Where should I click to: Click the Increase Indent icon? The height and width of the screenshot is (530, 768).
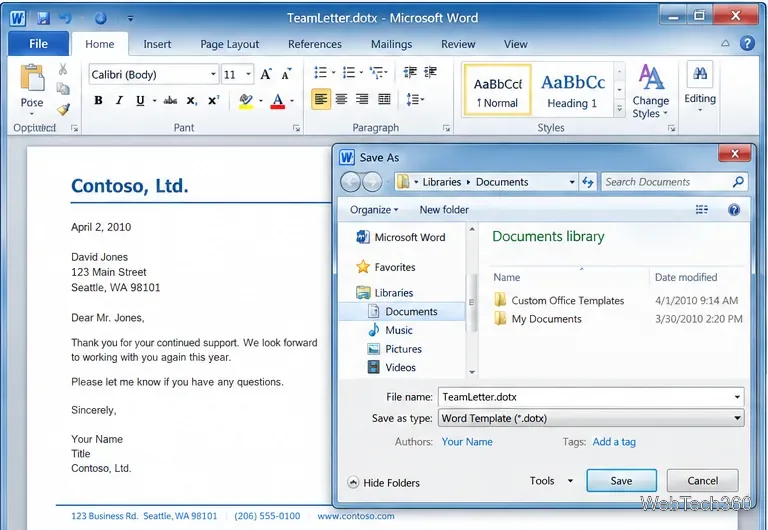(x=430, y=72)
